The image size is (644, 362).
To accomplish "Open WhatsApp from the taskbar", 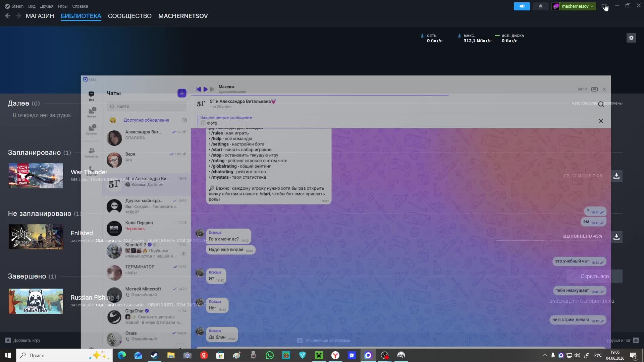I will pyautogui.click(x=269, y=355).
